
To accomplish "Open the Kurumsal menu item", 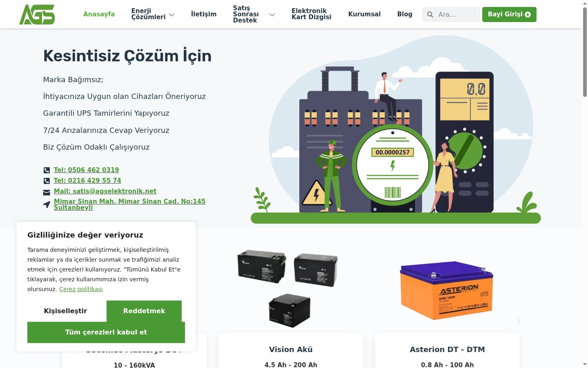I will [x=364, y=14].
